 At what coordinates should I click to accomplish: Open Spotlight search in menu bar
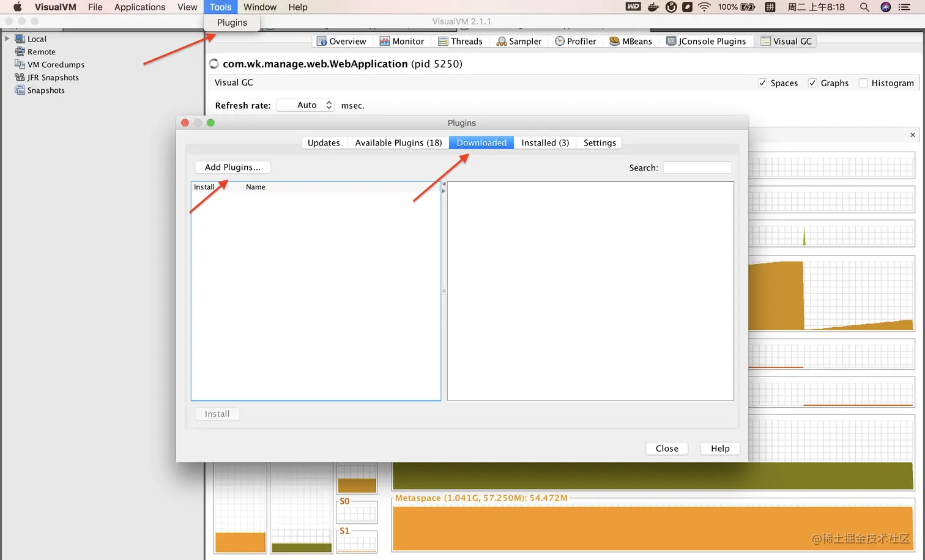click(864, 7)
